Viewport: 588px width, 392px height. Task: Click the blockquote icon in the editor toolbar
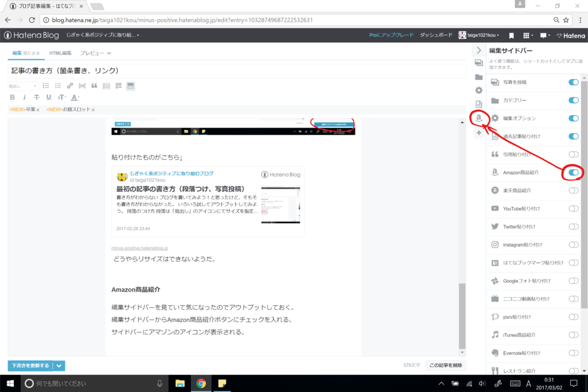[x=95, y=86]
